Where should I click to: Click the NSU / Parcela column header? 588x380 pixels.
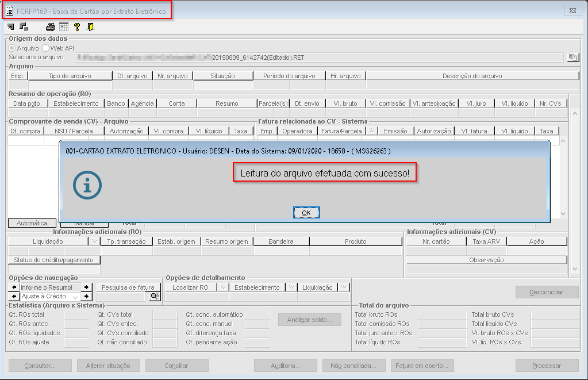(74, 131)
